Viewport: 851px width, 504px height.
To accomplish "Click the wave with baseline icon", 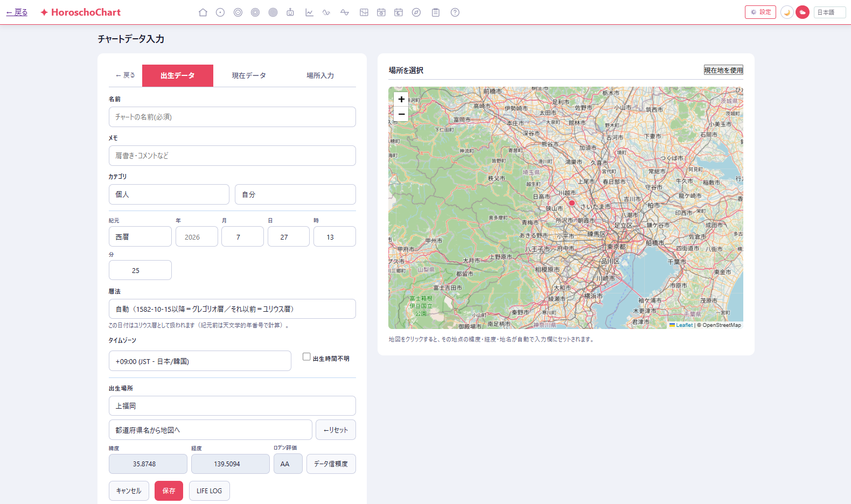I will click(x=345, y=12).
